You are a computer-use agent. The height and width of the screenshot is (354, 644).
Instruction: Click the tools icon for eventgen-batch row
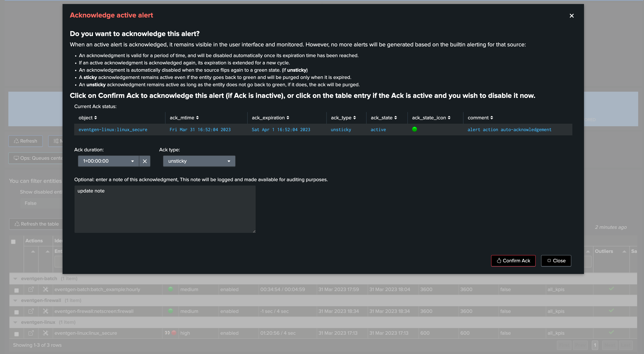coord(45,289)
